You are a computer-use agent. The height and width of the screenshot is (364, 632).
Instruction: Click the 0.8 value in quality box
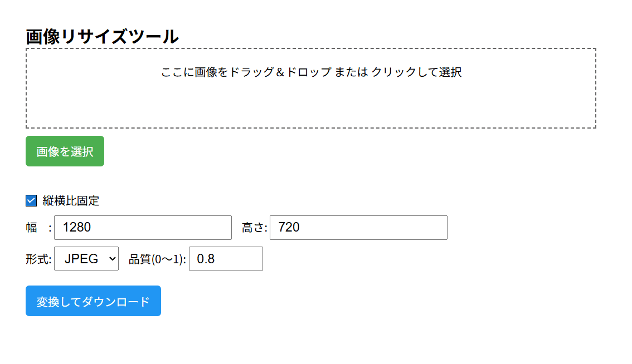[206, 259]
